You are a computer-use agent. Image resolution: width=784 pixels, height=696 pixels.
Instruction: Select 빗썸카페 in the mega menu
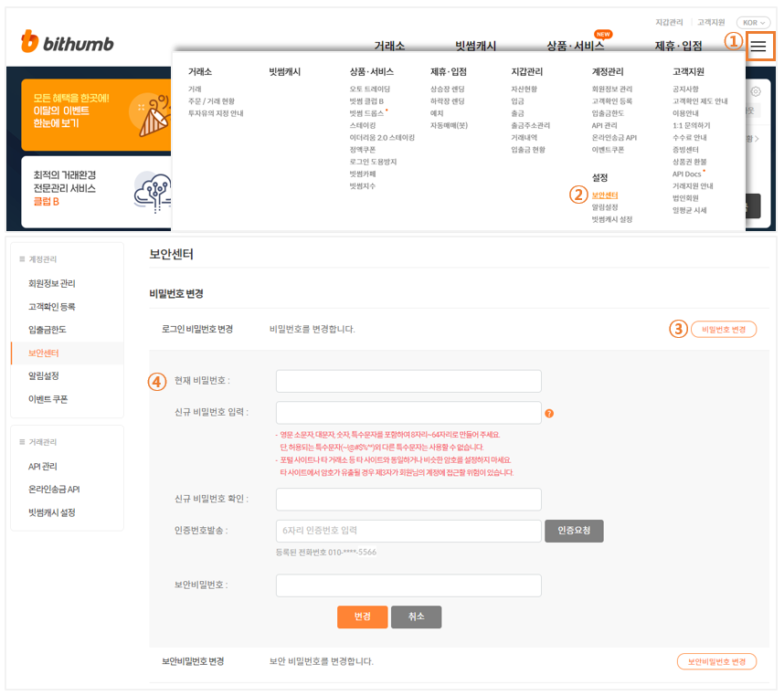click(x=363, y=174)
